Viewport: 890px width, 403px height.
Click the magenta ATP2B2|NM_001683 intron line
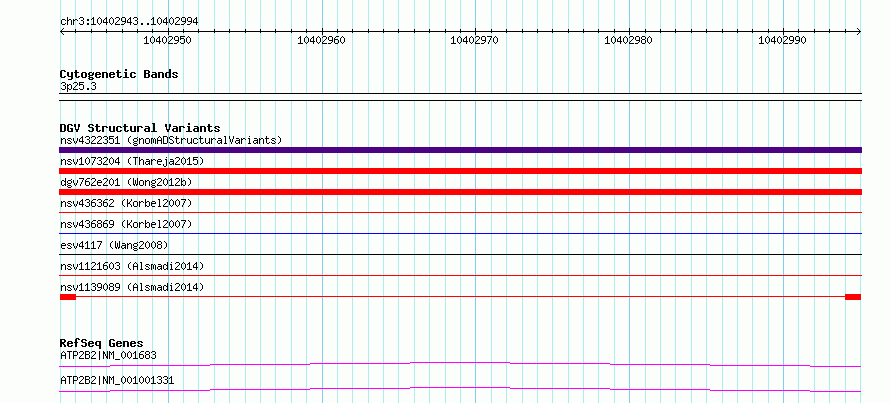click(x=460, y=364)
